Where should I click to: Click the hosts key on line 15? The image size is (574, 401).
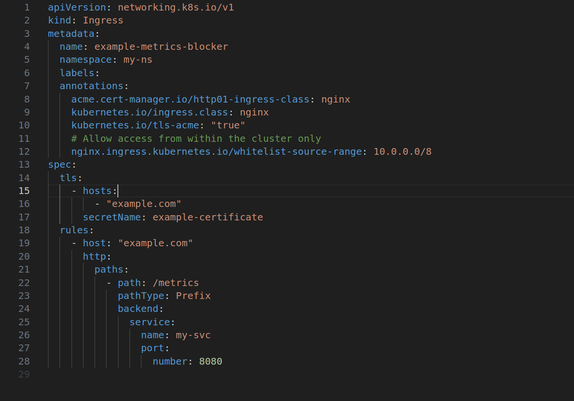(x=97, y=191)
